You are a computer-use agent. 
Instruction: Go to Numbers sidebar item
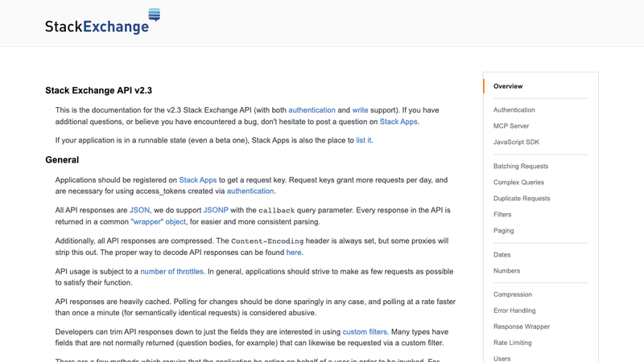506,270
